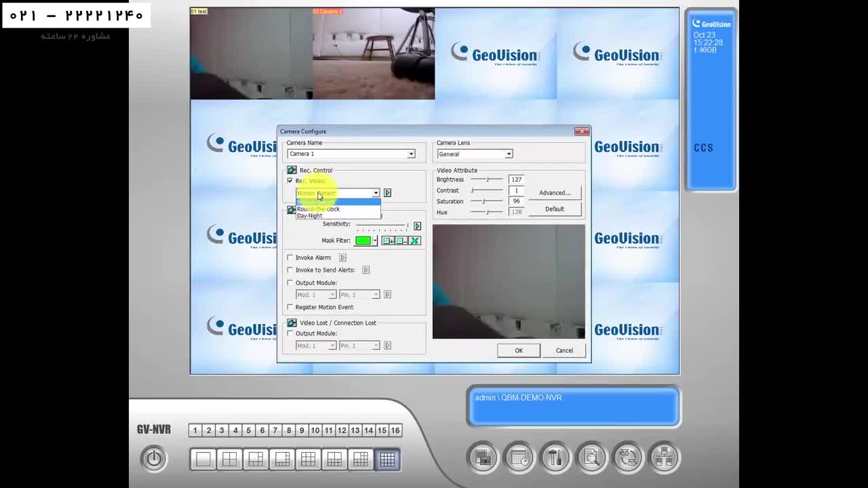
Task: Open the configure tools hammer button
Action: [x=555, y=458]
